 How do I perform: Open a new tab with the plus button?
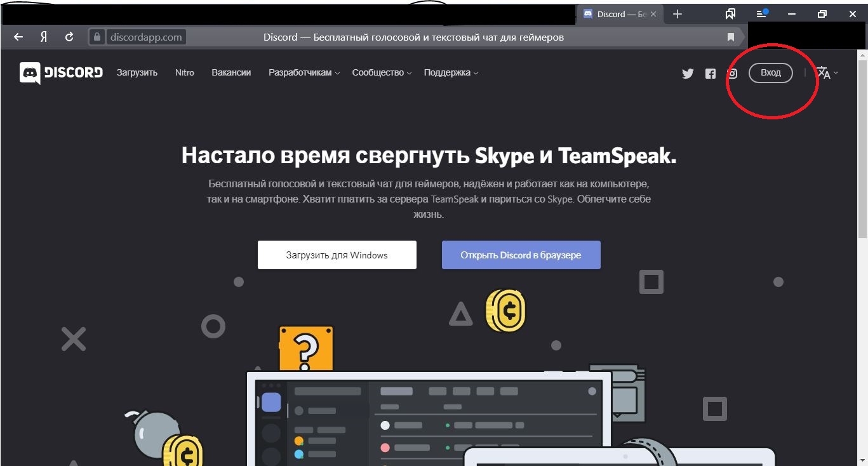pyautogui.click(x=678, y=14)
